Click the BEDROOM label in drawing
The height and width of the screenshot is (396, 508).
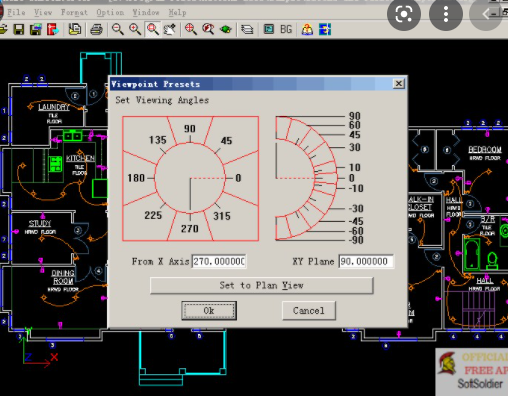[x=485, y=150]
